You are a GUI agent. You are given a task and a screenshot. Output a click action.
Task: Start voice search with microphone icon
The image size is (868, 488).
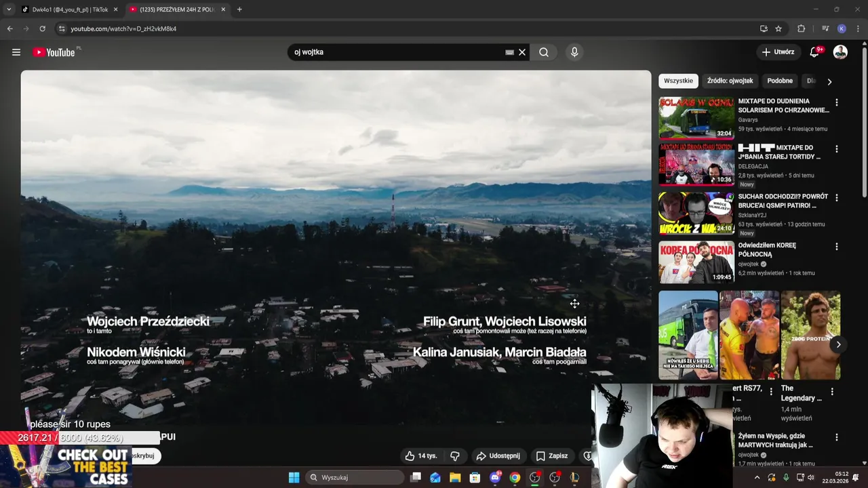pyautogui.click(x=574, y=52)
